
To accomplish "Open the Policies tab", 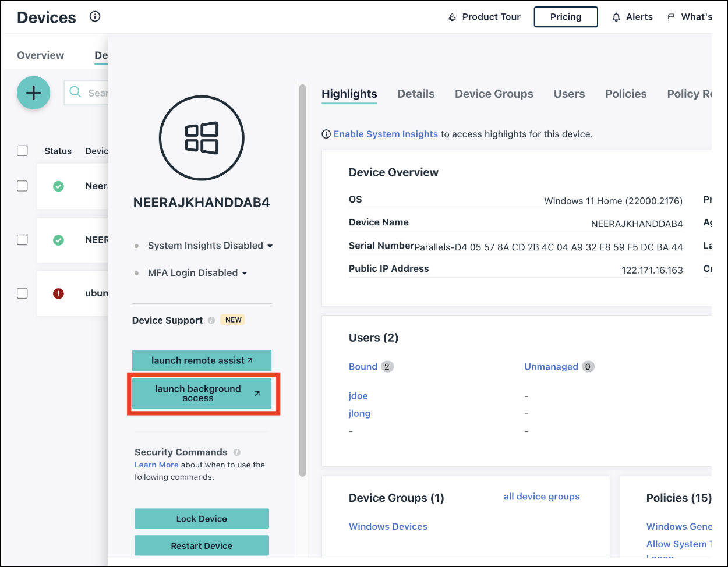I will (x=625, y=94).
